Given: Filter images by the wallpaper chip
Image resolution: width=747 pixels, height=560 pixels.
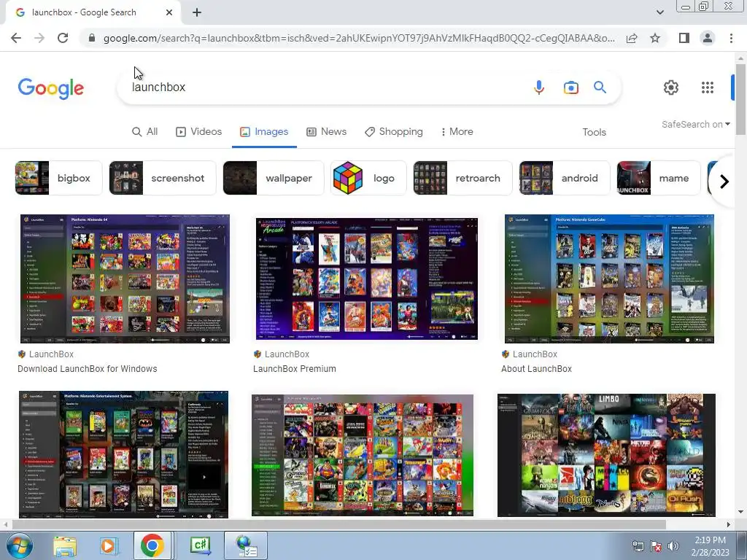Looking at the screenshot, I should [x=274, y=178].
